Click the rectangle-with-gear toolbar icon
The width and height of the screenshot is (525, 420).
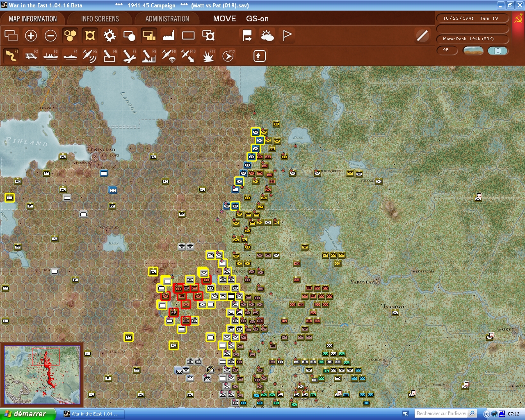point(208,36)
